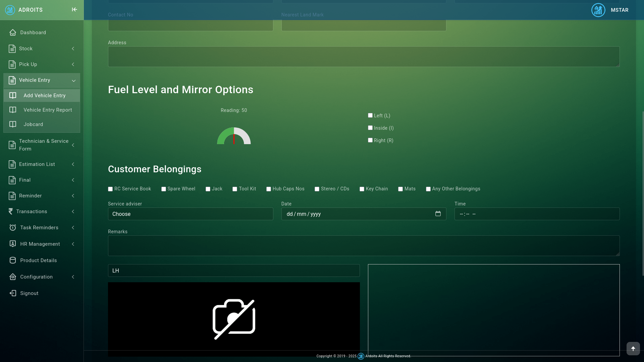Collapse the sidebar with the arrow icon
The image size is (644, 362).
[x=74, y=10]
